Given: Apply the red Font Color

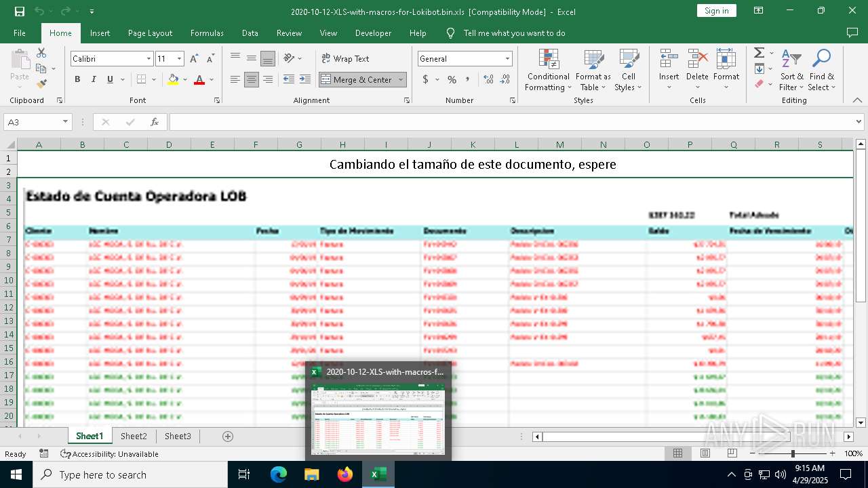Looking at the screenshot, I should click(x=199, y=79).
